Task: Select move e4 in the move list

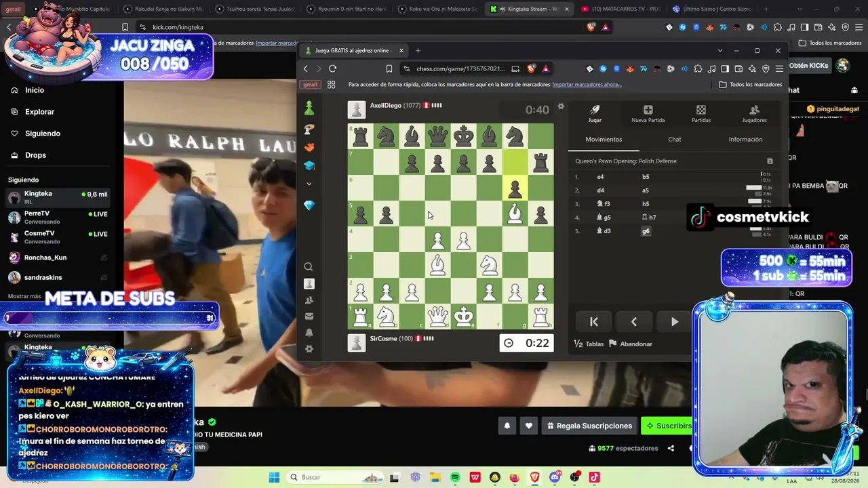Action: [600, 177]
